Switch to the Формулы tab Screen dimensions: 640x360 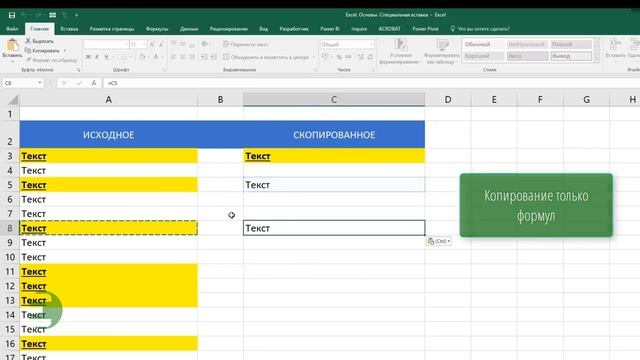[157, 29]
